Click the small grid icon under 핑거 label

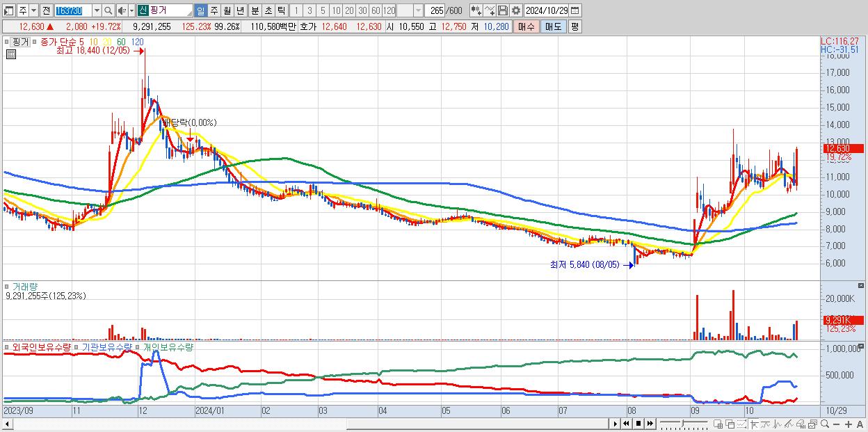(x=10, y=54)
